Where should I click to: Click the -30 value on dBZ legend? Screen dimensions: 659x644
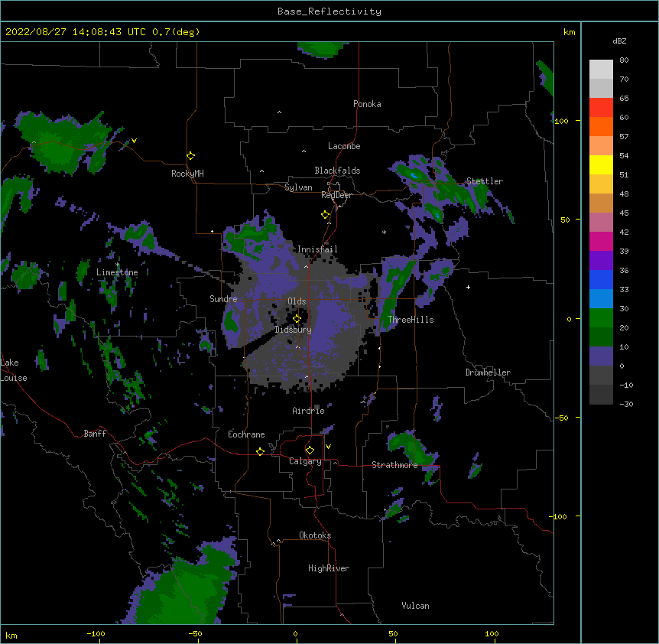click(626, 405)
